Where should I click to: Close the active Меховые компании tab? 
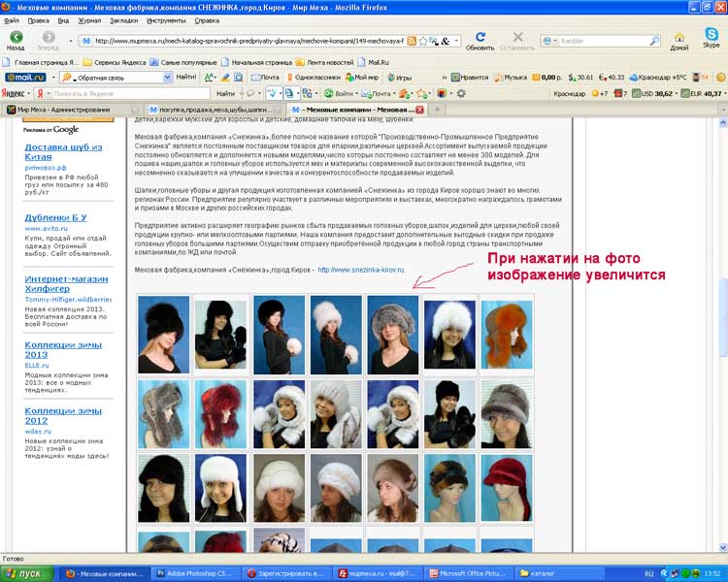419,110
